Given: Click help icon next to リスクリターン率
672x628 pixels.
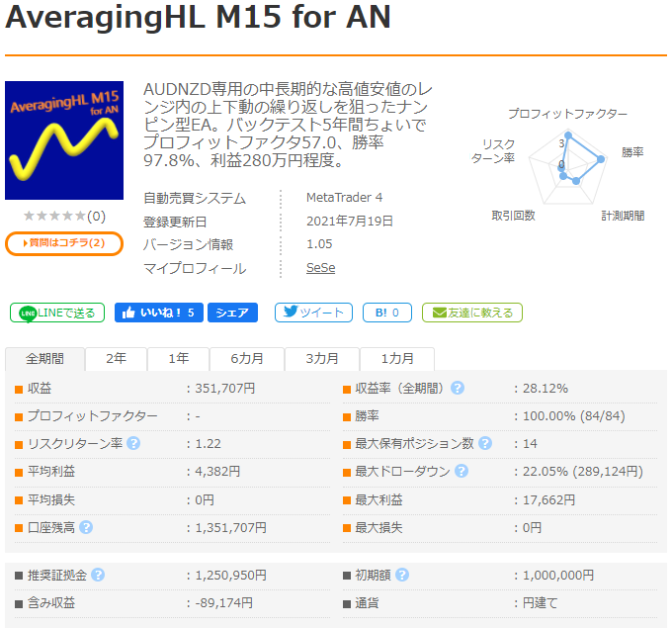Looking at the screenshot, I should 133,443.
